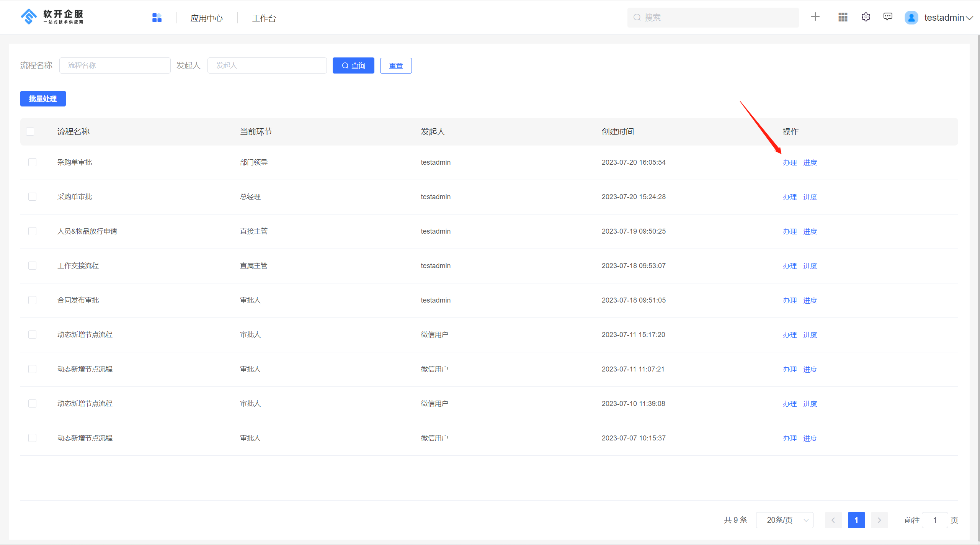Click the 软开企服 logo icon
This screenshot has height=545, width=980.
click(x=29, y=16)
